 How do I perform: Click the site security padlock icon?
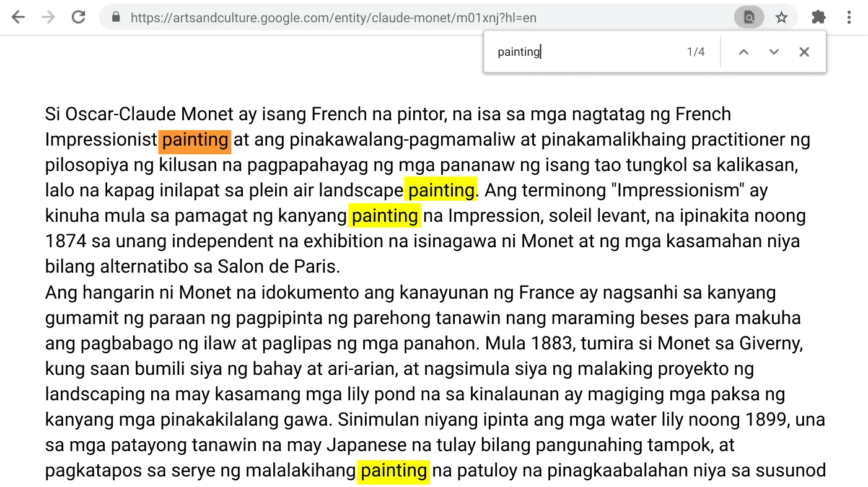tap(116, 17)
